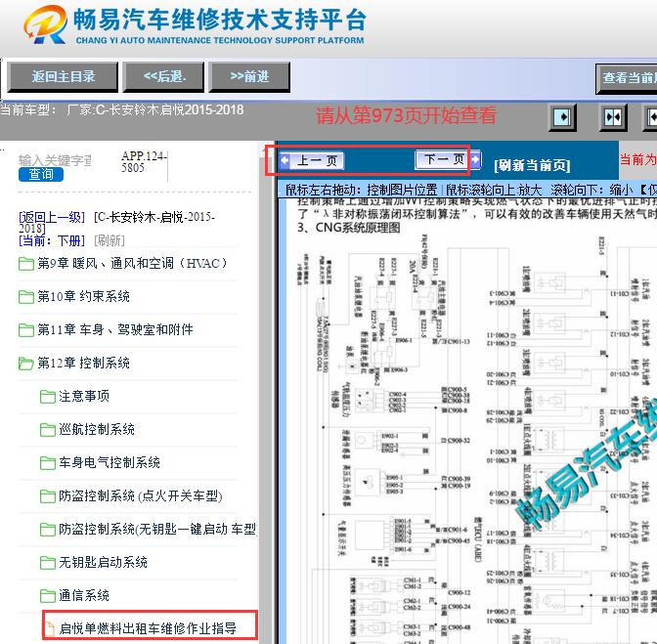657x644 pixels.
Task: Click the blue 查询 search button
Action: click(x=41, y=174)
